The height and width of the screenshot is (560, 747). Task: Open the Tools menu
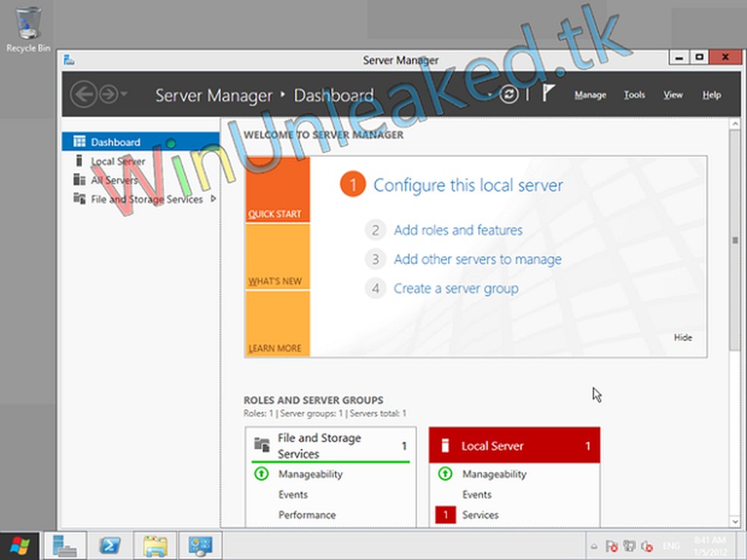coord(634,94)
